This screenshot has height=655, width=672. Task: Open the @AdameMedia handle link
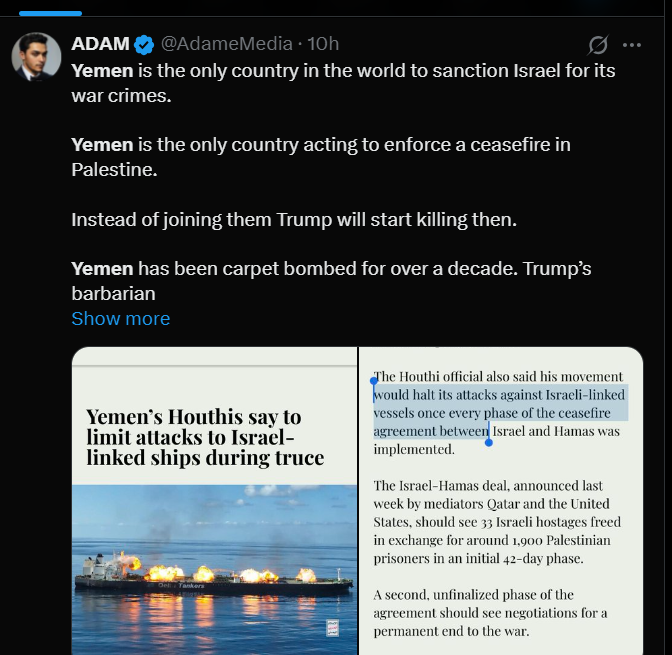coord(226,44)
